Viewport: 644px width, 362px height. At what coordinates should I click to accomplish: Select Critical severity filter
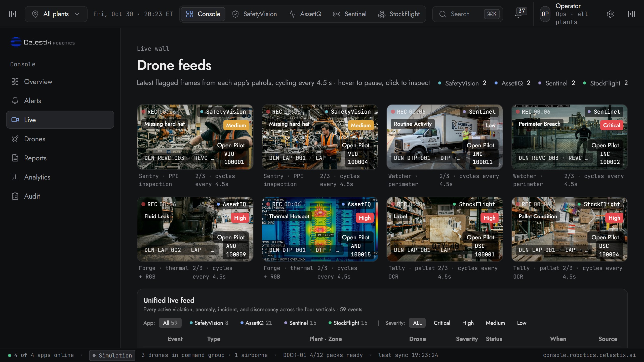click(x=442, y=323)
